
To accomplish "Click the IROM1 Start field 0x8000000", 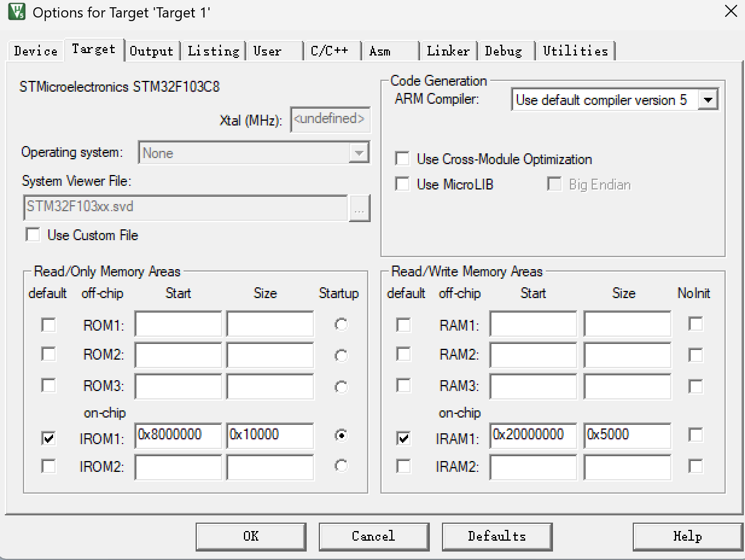I will [x=178, y=436].
